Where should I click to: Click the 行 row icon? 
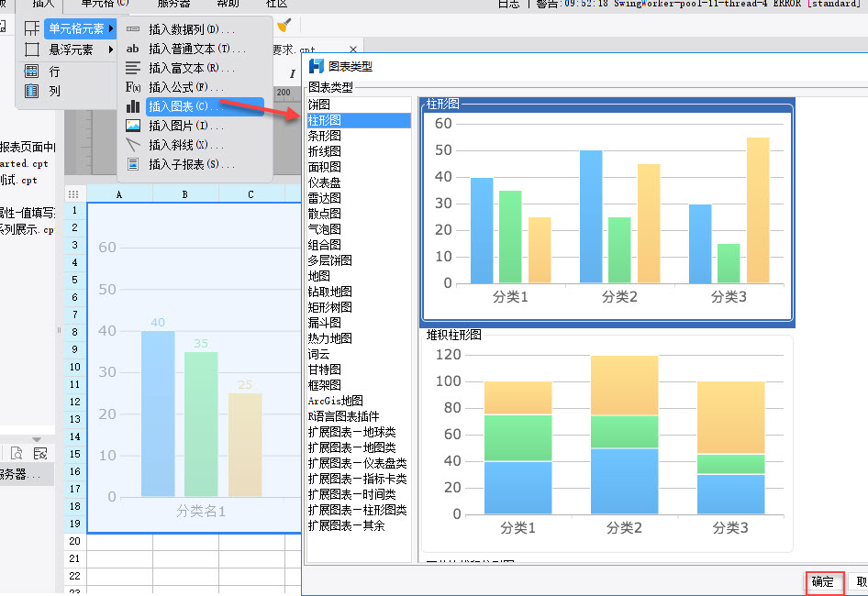(x=31, y=71)
